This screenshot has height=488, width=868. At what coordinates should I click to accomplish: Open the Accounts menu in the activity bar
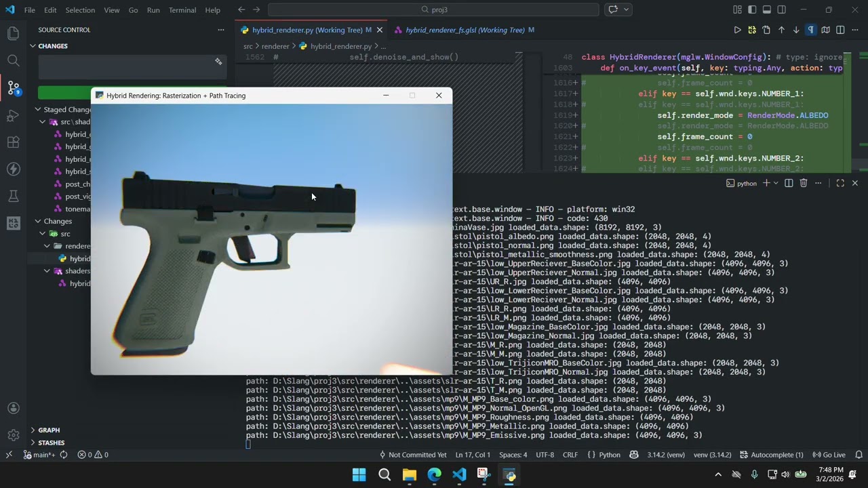click(x=13, y=408)
